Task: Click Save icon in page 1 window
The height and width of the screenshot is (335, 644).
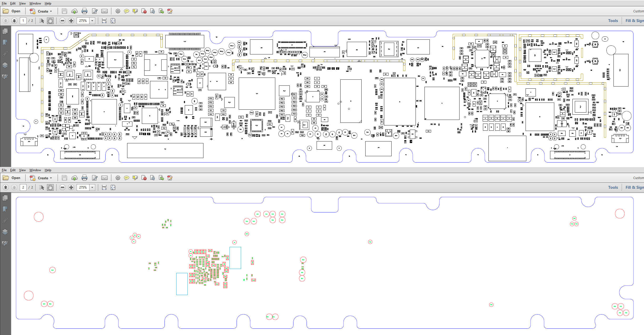Action: [x=64, y=11]
